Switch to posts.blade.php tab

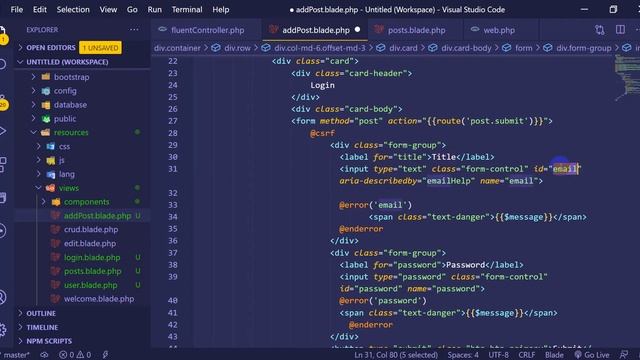[416, 30]
